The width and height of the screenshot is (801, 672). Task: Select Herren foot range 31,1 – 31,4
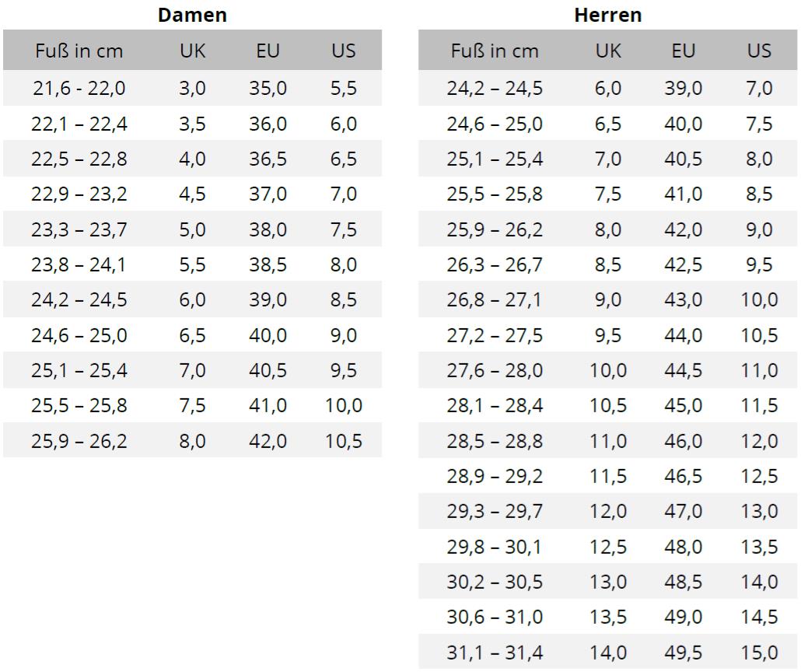pos(495,653)
